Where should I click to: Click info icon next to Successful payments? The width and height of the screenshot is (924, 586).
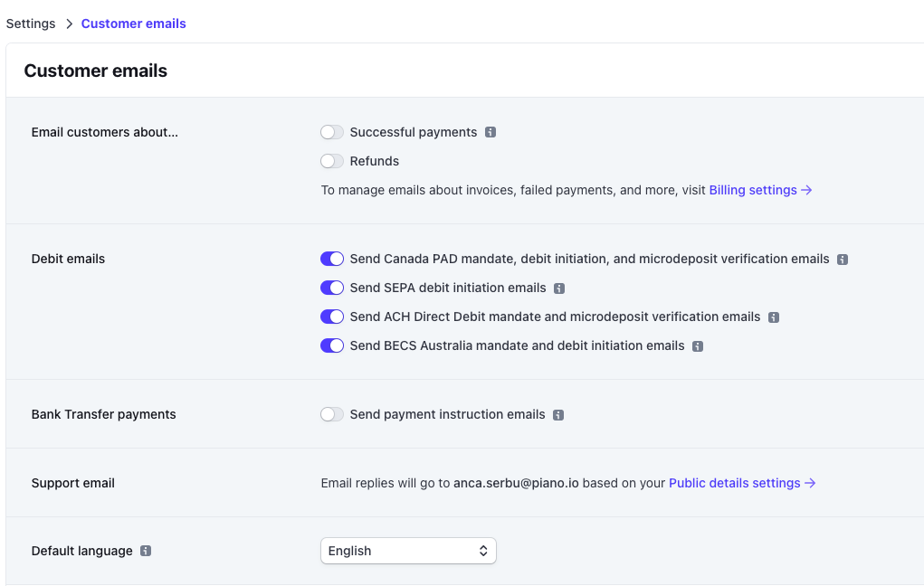pyautogui.click(x=491, y=133)
